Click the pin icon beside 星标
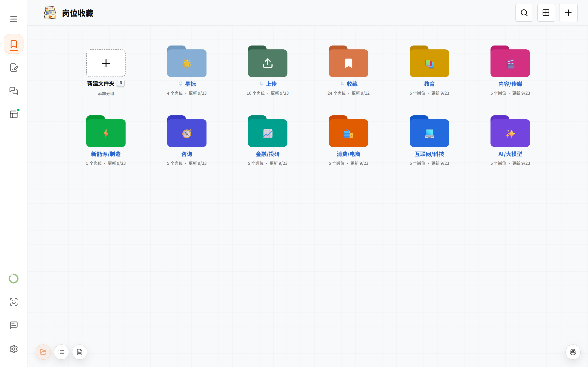 tap(181, 84)
